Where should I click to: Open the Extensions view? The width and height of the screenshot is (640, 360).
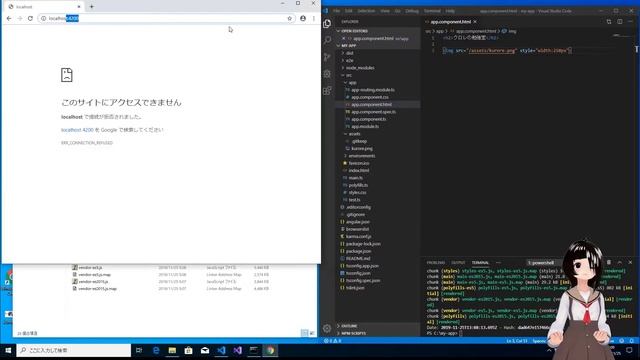pyautogui.click(x=327, y=91)
